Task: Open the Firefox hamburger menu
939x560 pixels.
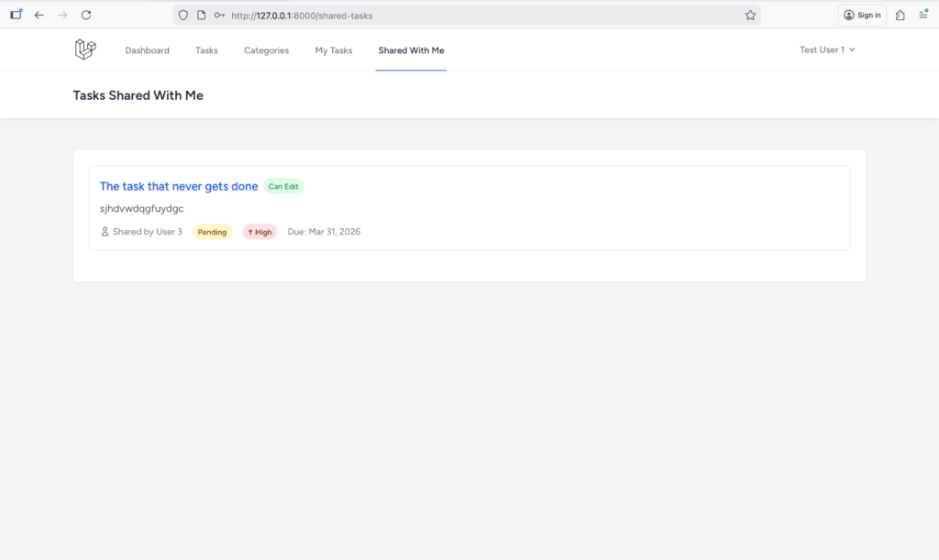Action: coord(922,16)
